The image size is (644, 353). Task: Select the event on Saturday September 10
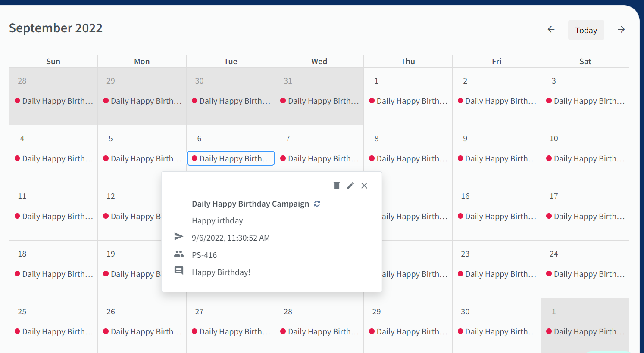(585, 158)
